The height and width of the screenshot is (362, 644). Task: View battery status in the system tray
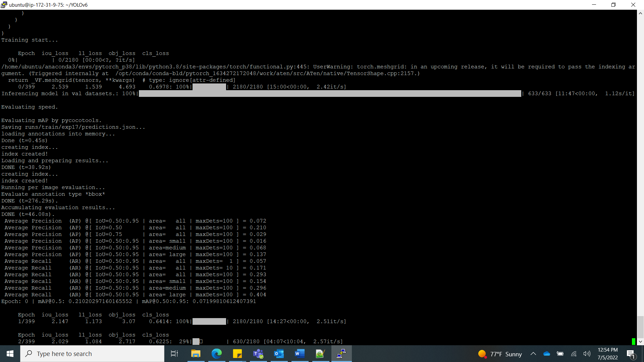560,354
